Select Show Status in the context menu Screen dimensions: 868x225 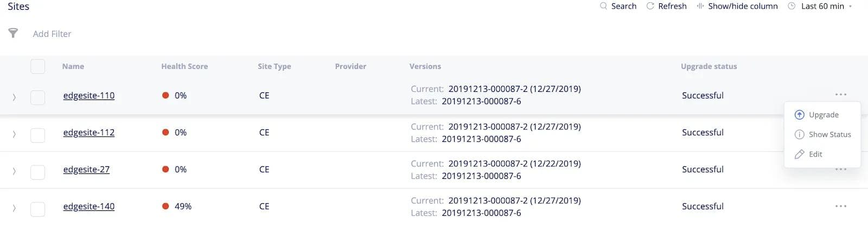coord(829,134)
